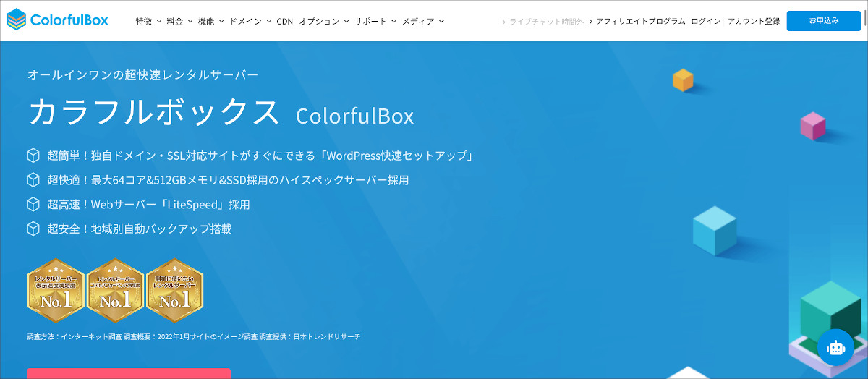The width and height of the screenshot is (868, 379).
Task: Open the CDN menu item
Action: click(x=285, y=21)
